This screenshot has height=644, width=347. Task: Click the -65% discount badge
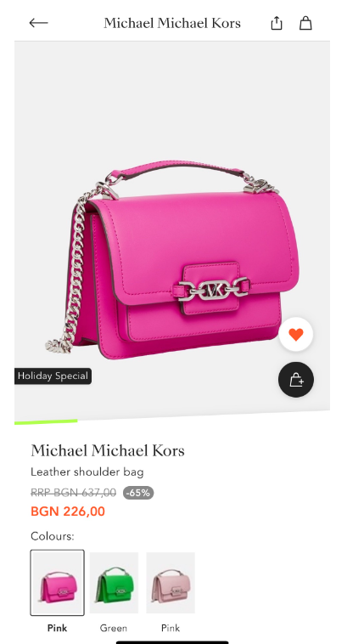coord(138,493)
